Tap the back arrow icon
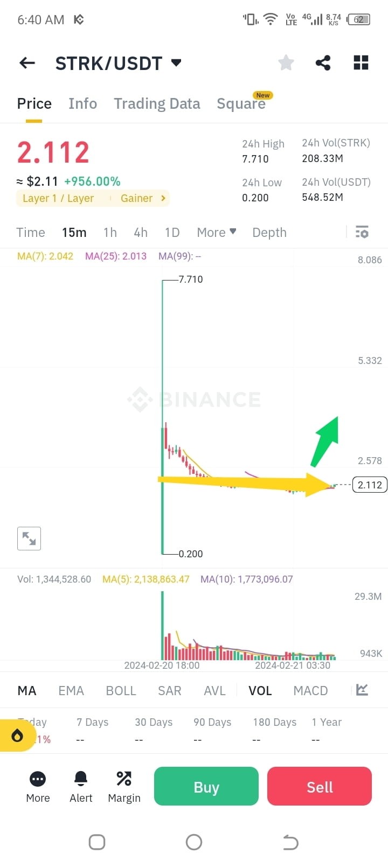Viewport: 388px width, 868px height. (x=27, y=63)
